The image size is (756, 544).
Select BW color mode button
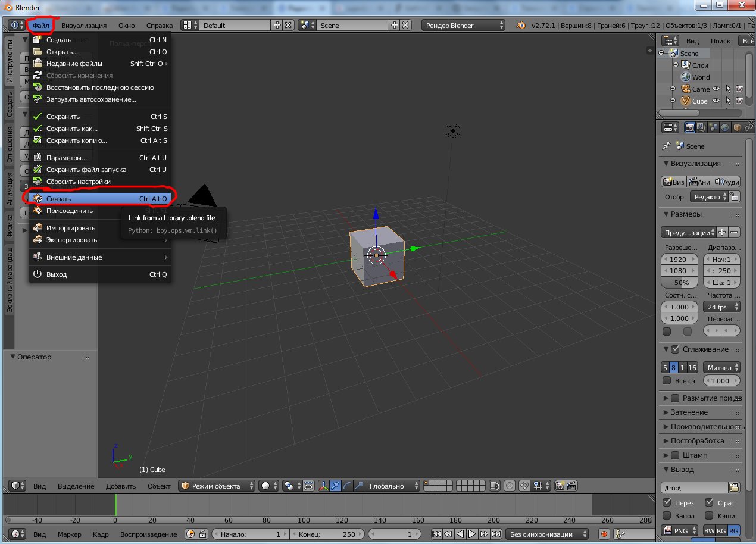pyautogui.click(x=708, y=530)
